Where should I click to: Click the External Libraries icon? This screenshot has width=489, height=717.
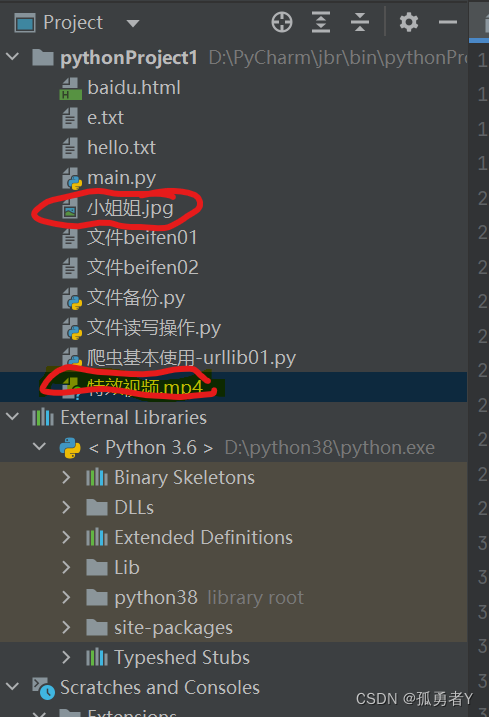[x=43, y=417]
